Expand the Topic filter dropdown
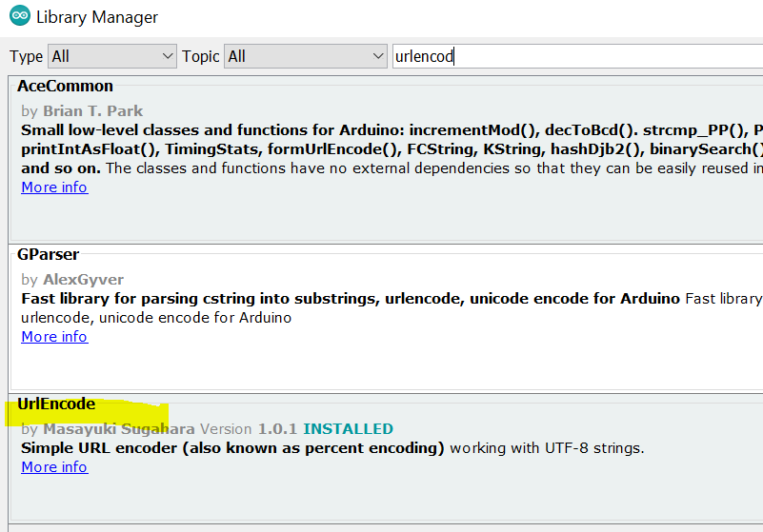Screen dimensions: 763x532 [x=306, y=56]
